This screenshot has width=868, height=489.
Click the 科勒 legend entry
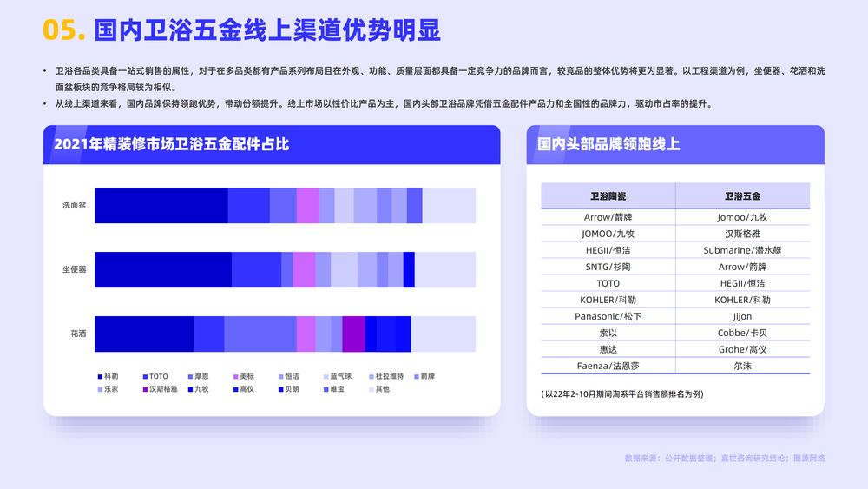click(108, 376)
